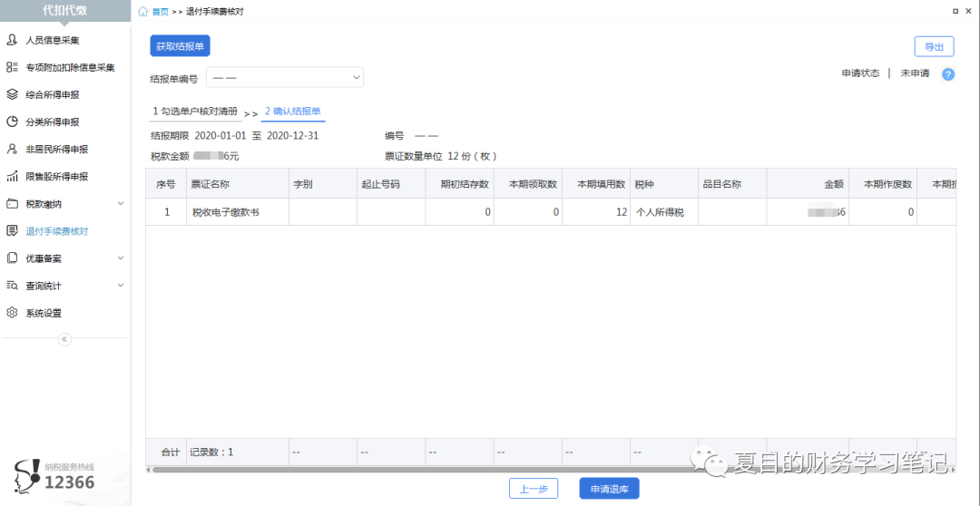Click the 非居民所得申报 person icon
The image size is (980, 506).
pos(11,150)
